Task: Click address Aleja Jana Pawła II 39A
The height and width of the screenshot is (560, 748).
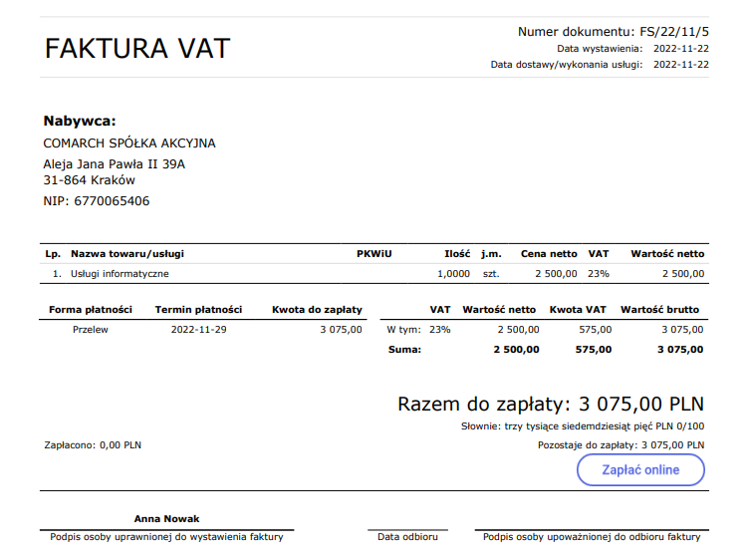Action: (114, 164)
